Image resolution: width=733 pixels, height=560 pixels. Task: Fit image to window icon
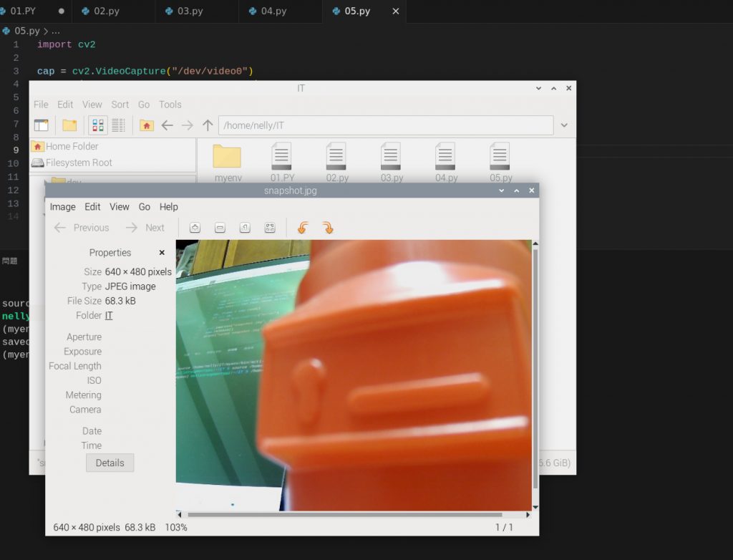270,228
